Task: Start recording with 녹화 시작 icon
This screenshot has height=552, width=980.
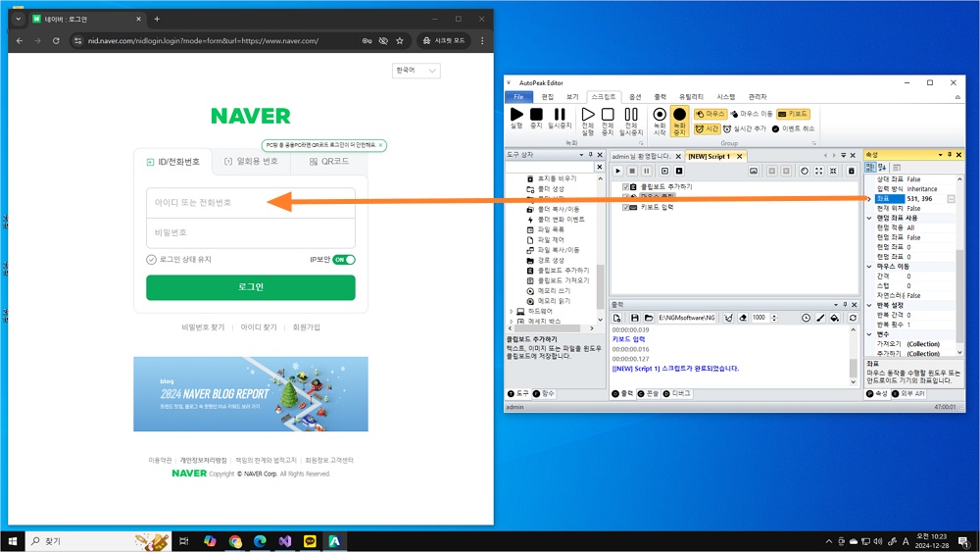Action: pyautogui.click(x=660, y=115)
